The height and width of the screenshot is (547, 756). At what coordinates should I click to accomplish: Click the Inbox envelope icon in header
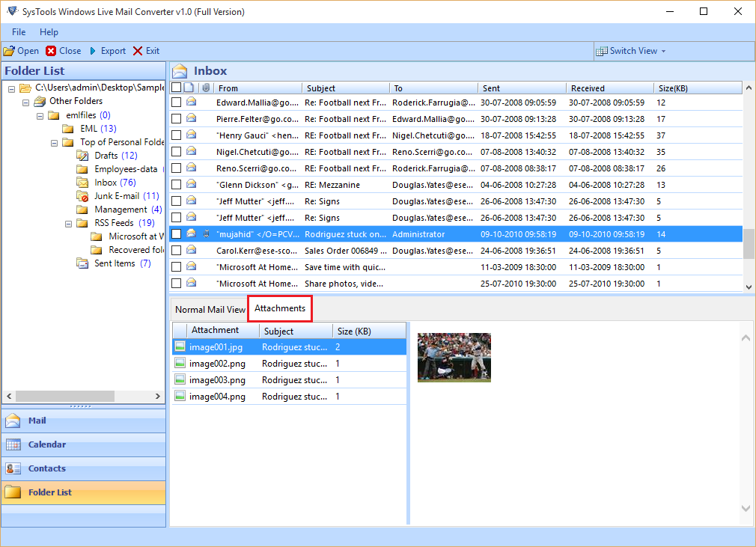pos(180,71)
